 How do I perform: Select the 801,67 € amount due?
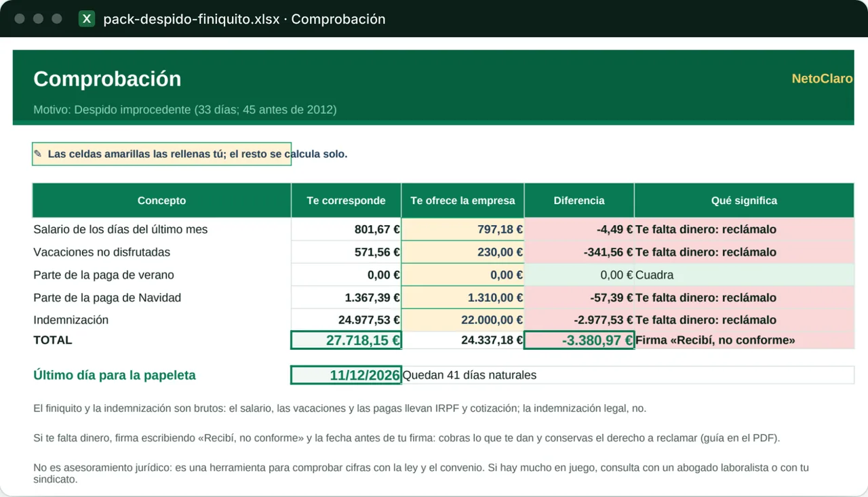coord(346,229)
